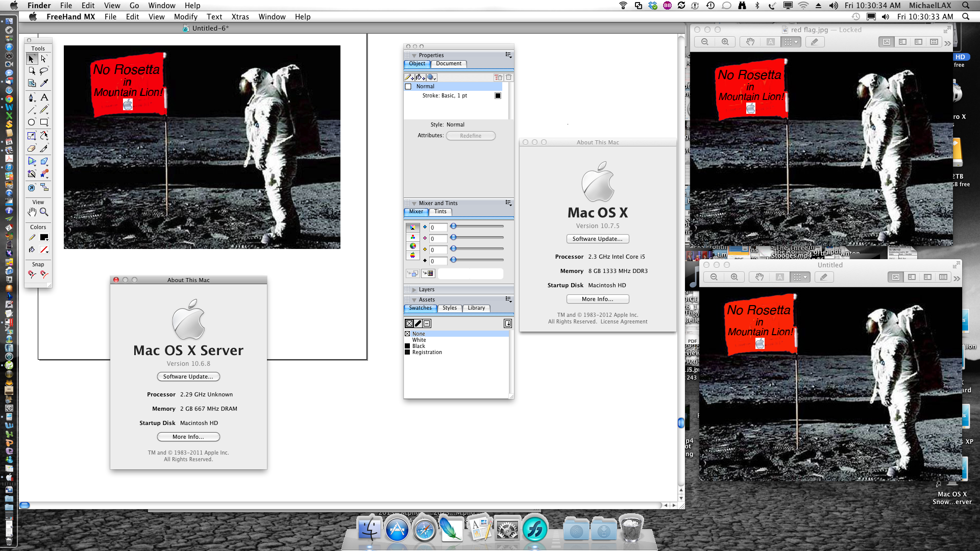Click the black slider knob in Mixer
This screenshot has width=980, height=551.
tap(453, 260)
